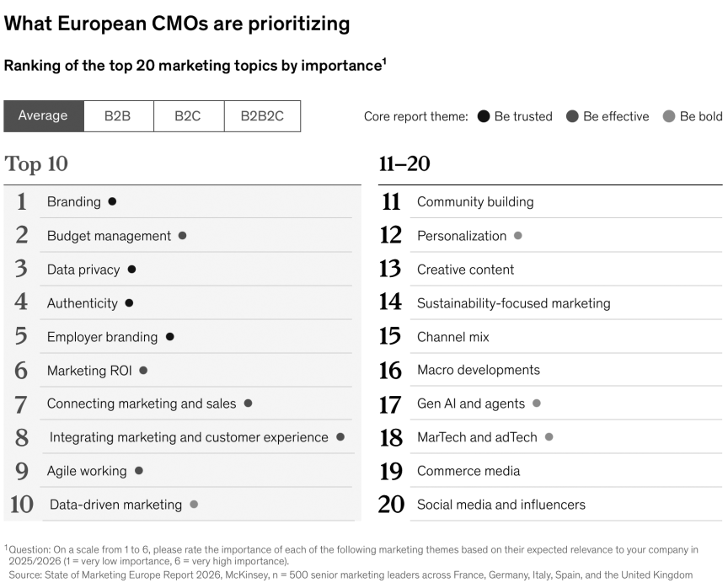Select the Authenticity row
Viewport: 728px width, 588px height.
(x=82, y=303)
